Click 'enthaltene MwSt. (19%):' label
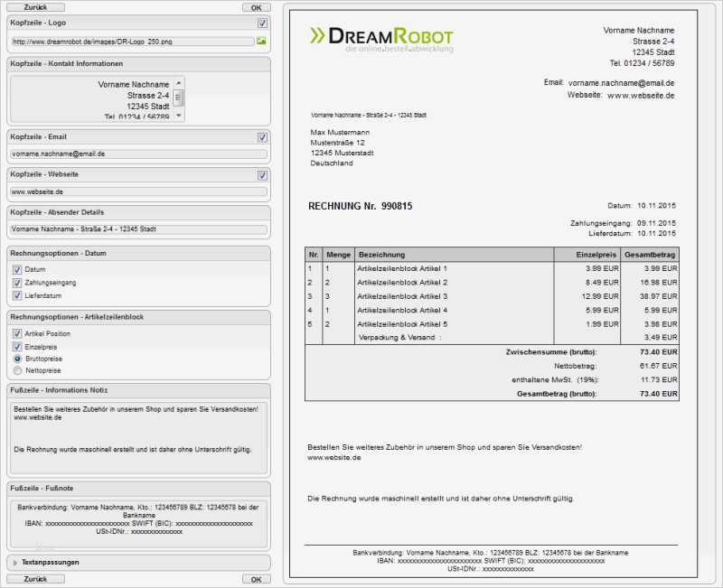This screenshot has height=588, width=723. coord(555,380)
